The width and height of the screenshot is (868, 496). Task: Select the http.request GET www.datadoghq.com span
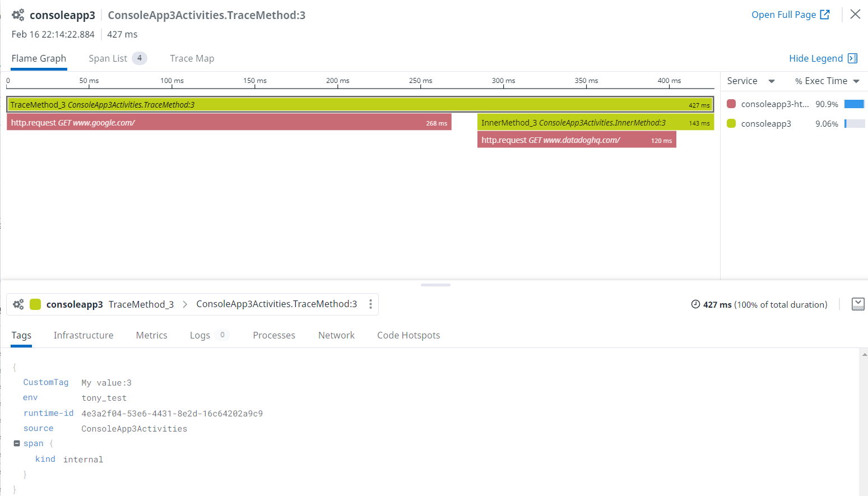pyautogui.click(x=577, y=140)
